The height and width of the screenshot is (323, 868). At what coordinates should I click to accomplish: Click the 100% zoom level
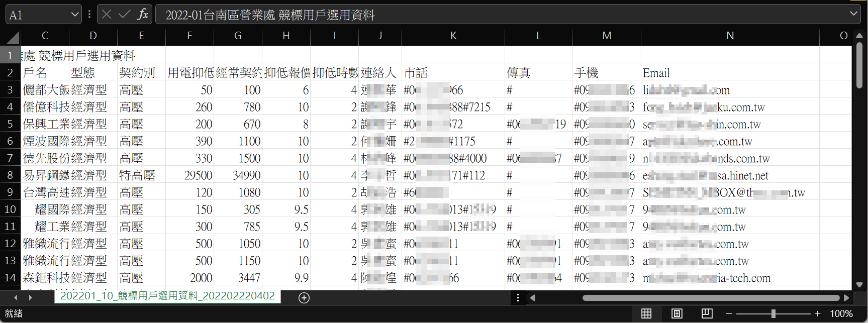pos(841,314)
